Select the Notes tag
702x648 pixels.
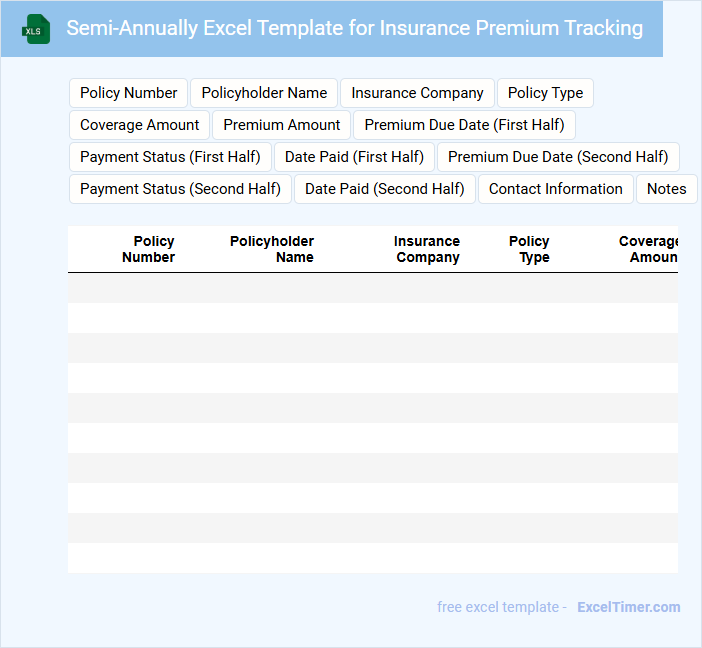click(666, 189)
